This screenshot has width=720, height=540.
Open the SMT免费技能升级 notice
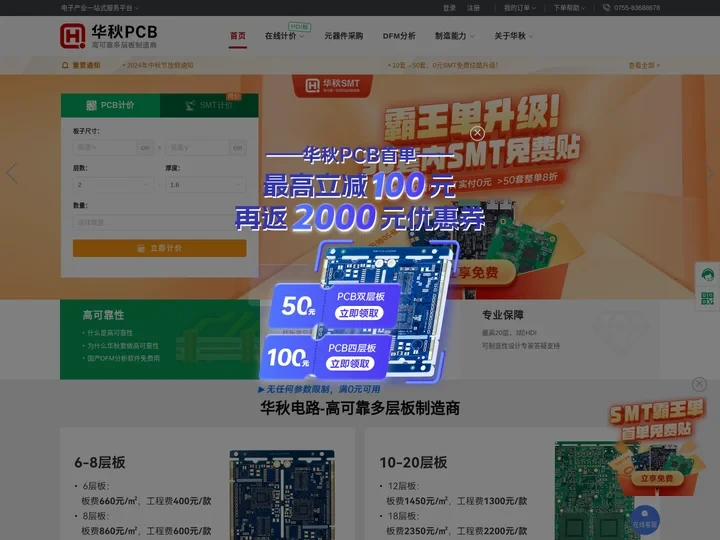click(x=443, y=65)
